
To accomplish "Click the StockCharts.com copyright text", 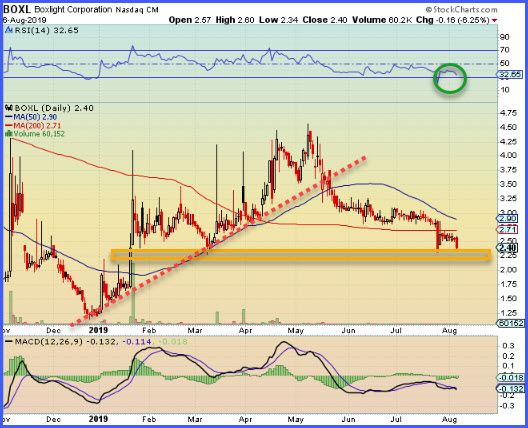I will 461,9.
